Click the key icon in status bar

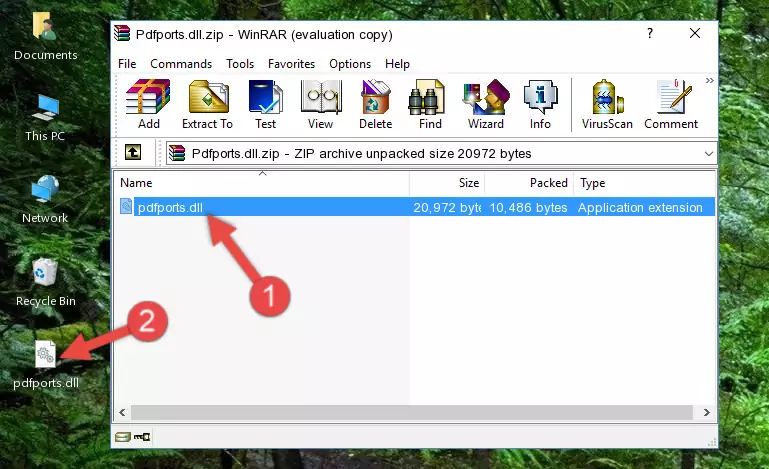(142, 437)
